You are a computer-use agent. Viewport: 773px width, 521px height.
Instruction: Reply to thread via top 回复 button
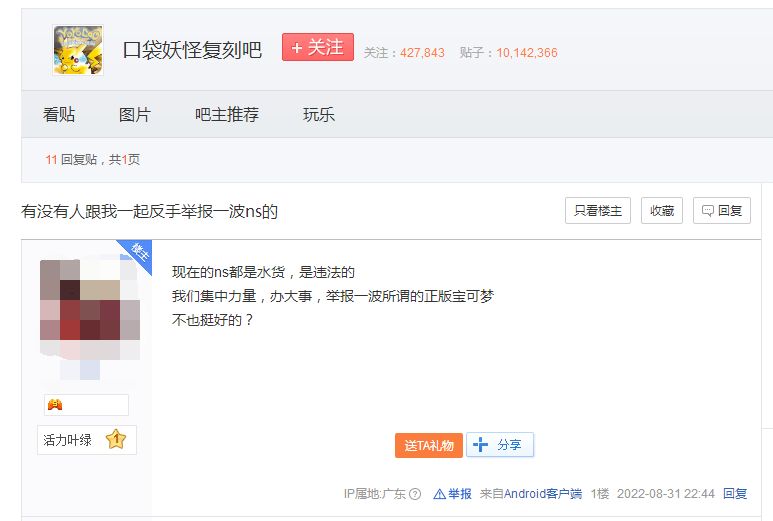click(x=722, y=210)
